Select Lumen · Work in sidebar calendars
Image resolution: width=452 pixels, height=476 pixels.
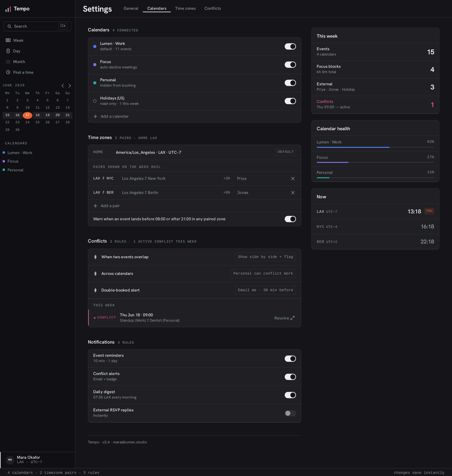coord(20,153)
